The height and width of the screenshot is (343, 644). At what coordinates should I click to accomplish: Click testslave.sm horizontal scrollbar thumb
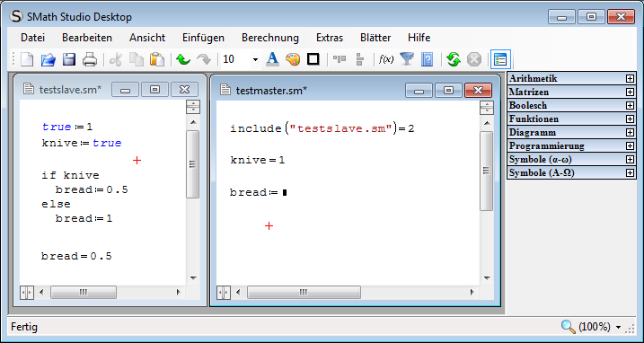[x=84, y=293]
